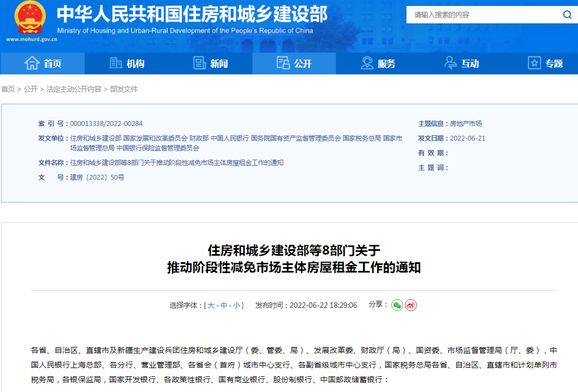Screen dimensions: 578x392
Task: Share the article via the Weibo icon
Action: (x=411, y=306)
